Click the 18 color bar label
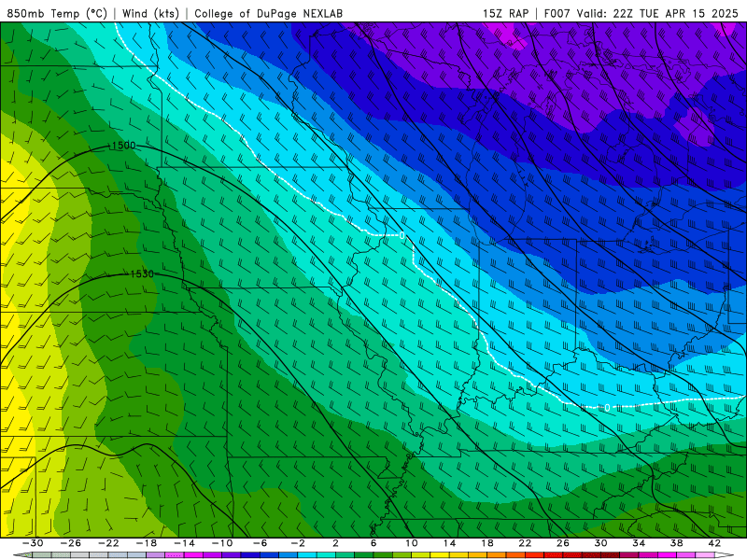747x560 pixels. (x=486, y=543)
